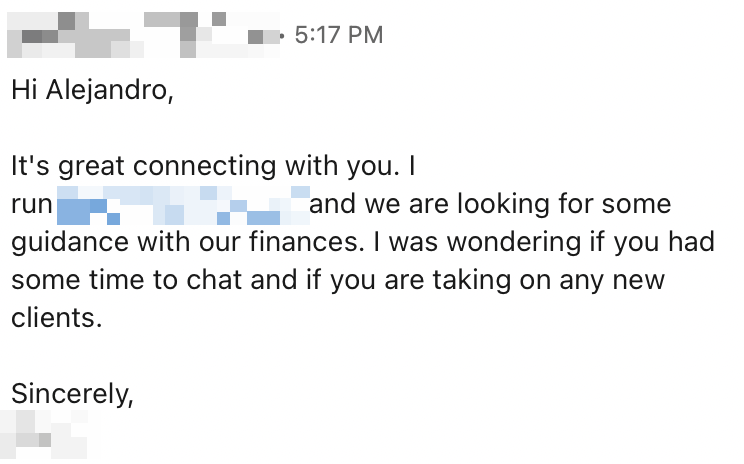Screen dimensions: 744x464
Task: Click the 5:17 PM timestamp
Action: pyautogui.click(x=338, y=35)
